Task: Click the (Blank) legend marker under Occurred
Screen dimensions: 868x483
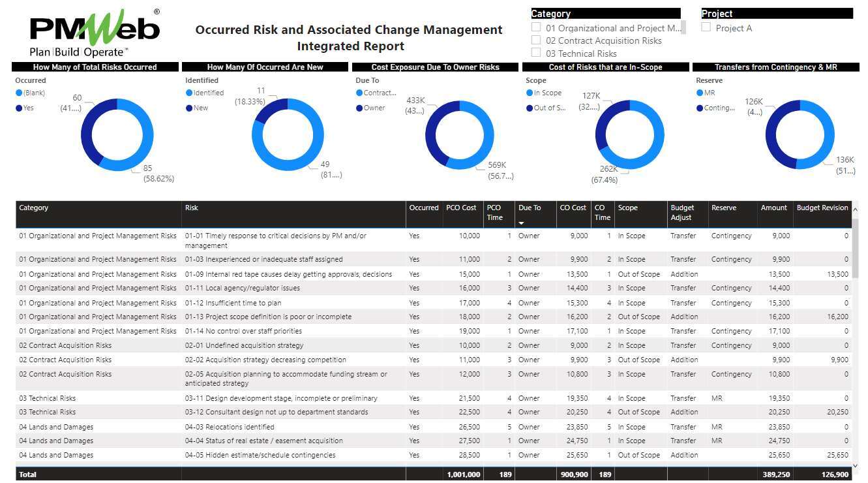Action: click(19, 93)
